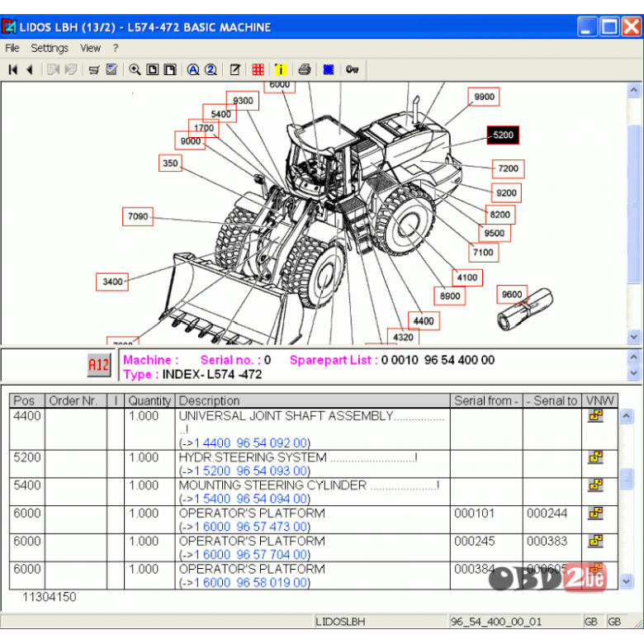Select the 9600 diagram callout
The image size is (644, 644).
coord(512,295)
